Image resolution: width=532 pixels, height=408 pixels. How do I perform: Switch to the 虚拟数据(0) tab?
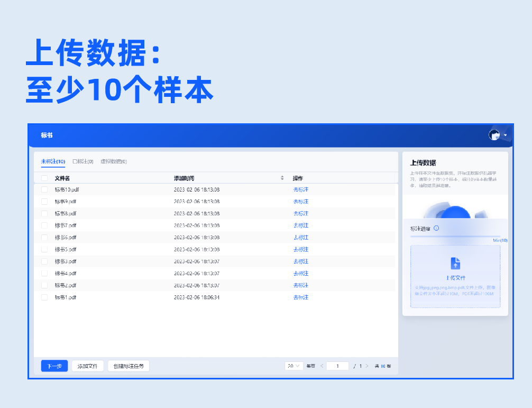[114, 161]
